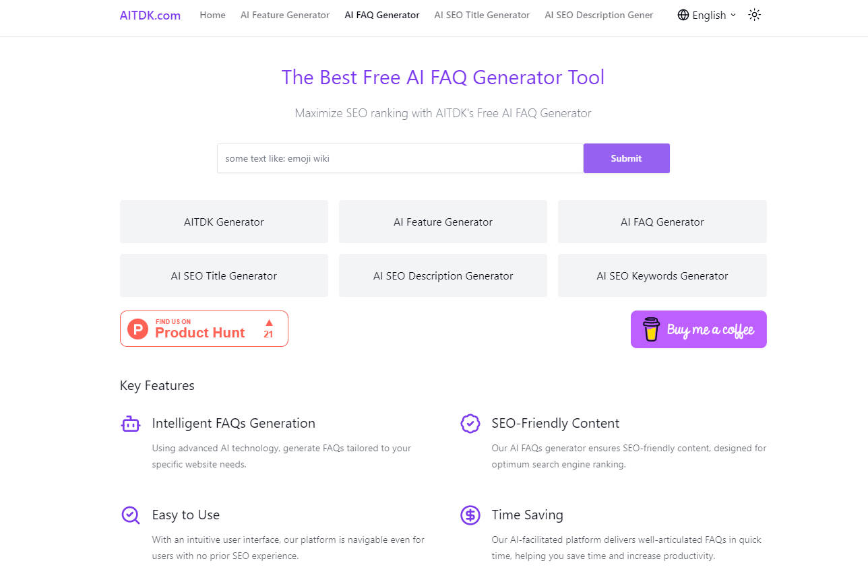This screenshot has height=588, width=868.
Task: Click the AITDK.com logo
Action: (150, 15)
